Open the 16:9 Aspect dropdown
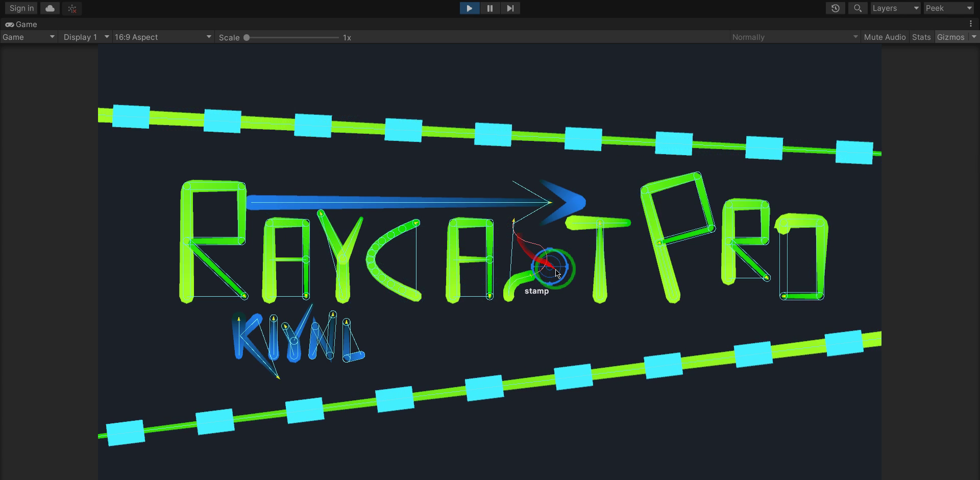 point(163,37)
